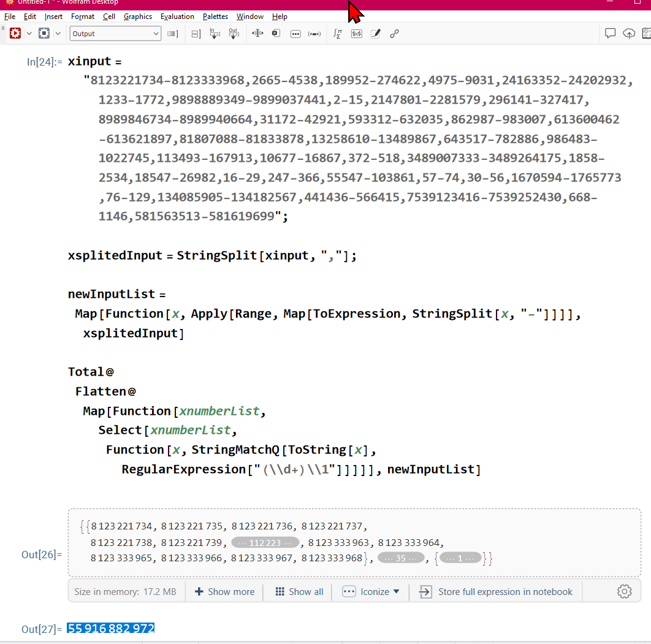Viewport: 651px width, 644px height.
Task: Click the insert output cell toolbar icon
Action: (x=234, y=34)
